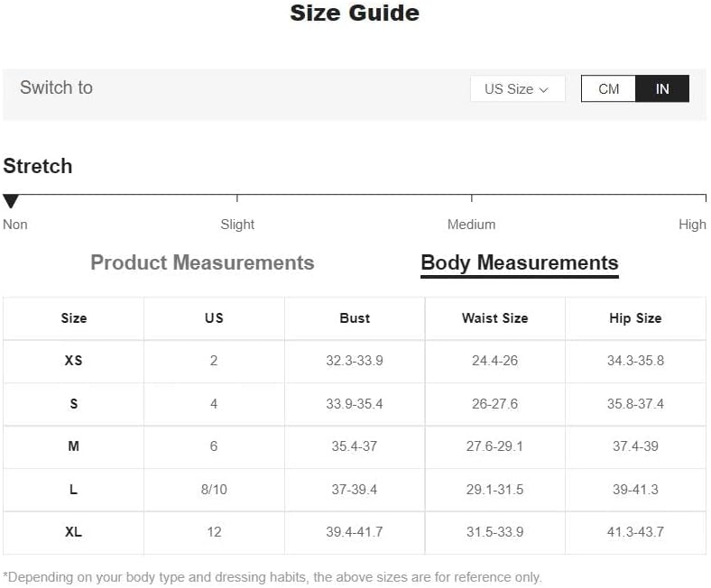Image resolution: width=711 pixels, height=588 pixels.
Task: Select the XL size row label
Action: (x=73, y=532)
